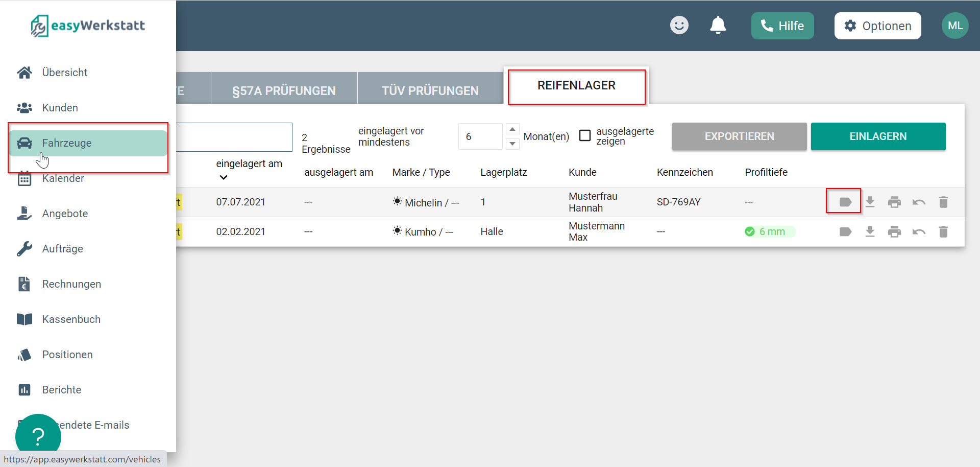
Task: Delete the Michelin tire entry
Action: (x=943, y=202)
